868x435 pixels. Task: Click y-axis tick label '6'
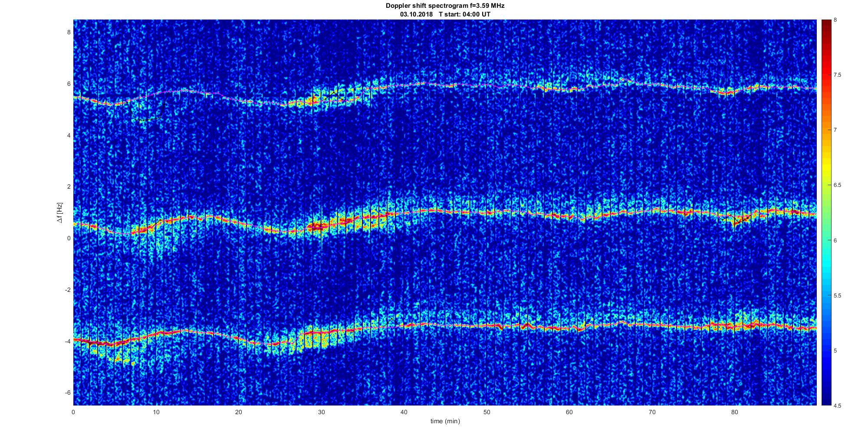click(68, 84)
